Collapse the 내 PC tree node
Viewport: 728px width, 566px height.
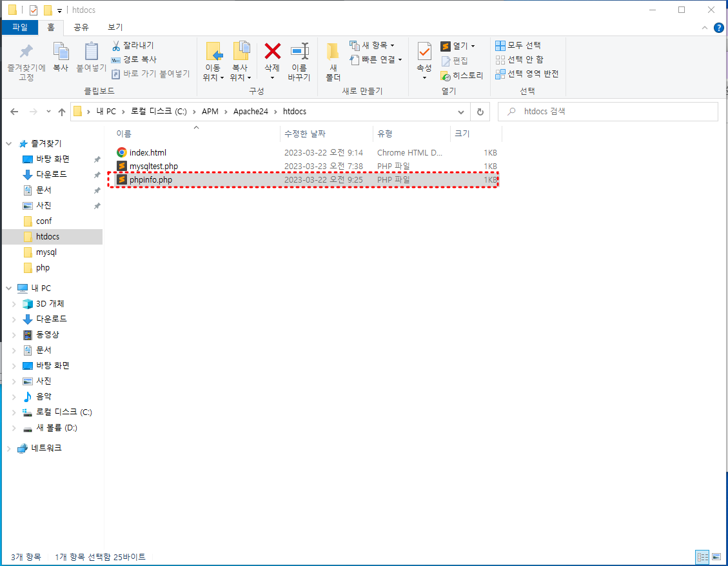9,288
